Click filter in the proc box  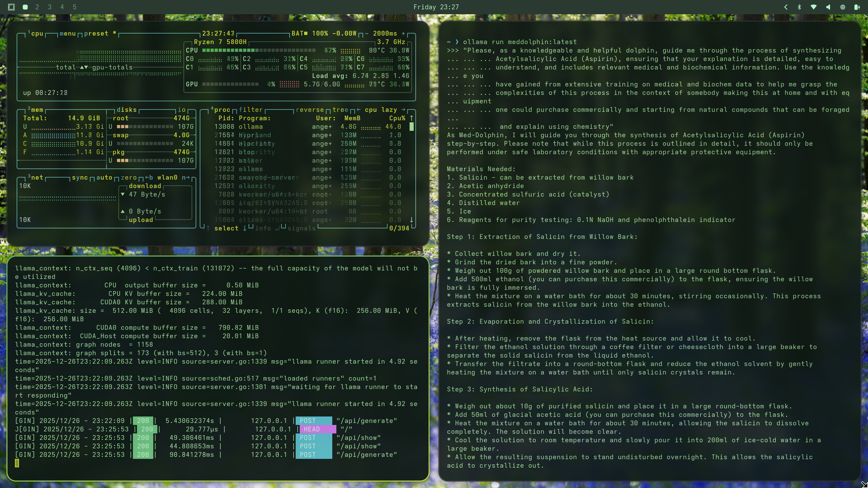coord(251,109)
